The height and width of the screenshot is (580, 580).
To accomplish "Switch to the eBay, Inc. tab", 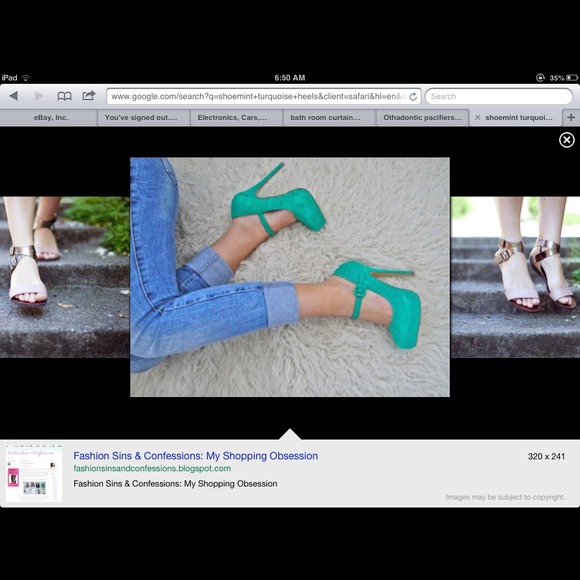I will [49, 118].
